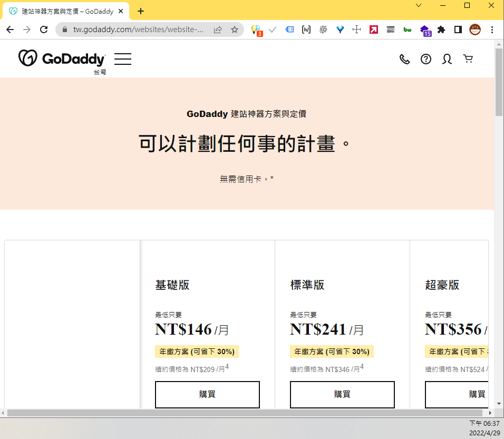The image size is (504, 439).
Task: Bookmark this page with the star icon
Action: click(235, 30)
